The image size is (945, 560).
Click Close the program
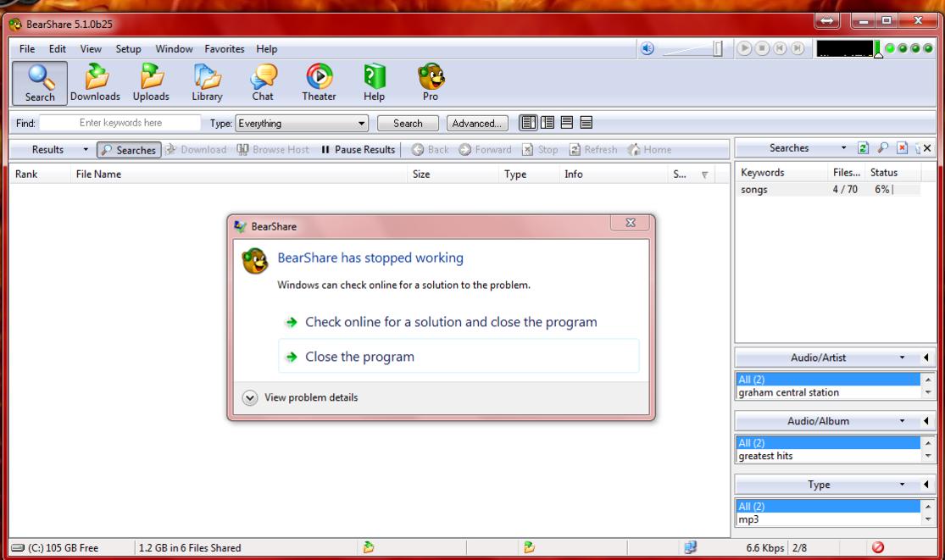click(359, 357)
